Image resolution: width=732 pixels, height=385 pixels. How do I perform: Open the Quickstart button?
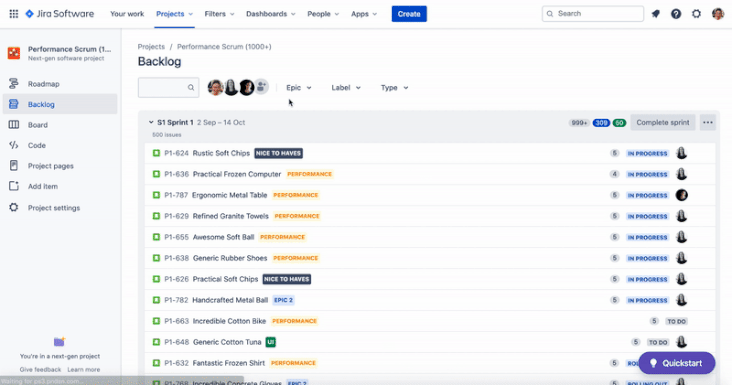click(x=676, y=363)
